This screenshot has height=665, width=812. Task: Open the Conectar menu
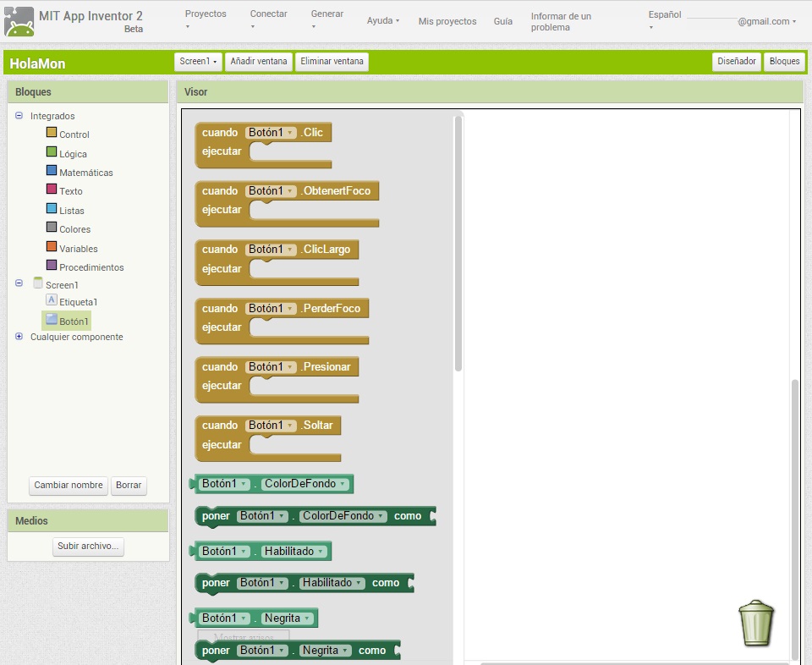pyautogui.click(x=268, y=19)
